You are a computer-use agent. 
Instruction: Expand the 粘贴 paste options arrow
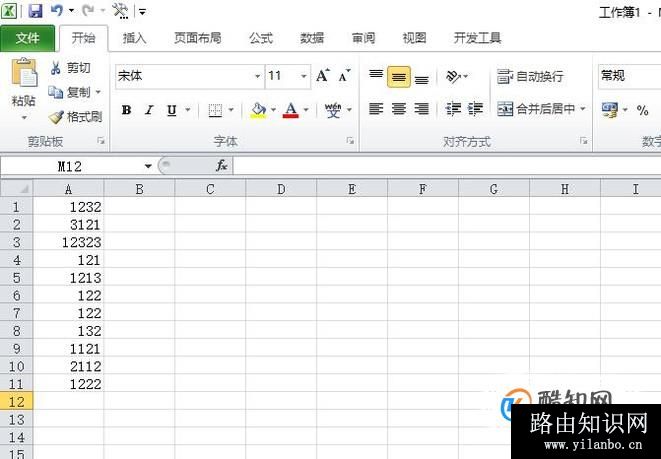point(24,118)
